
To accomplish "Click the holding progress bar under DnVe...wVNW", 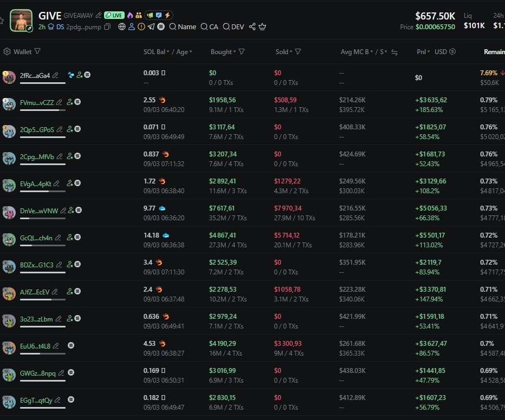I will pyautogui.click(x=42, y=218).
